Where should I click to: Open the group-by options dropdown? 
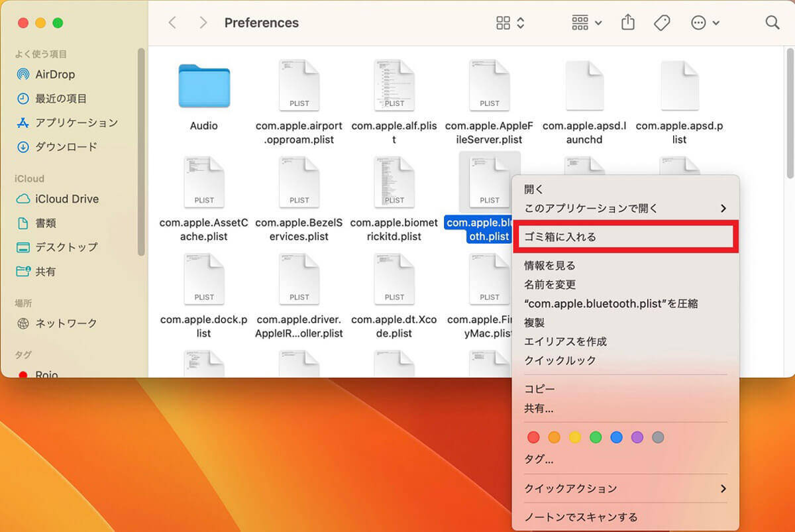pos(586,23)
